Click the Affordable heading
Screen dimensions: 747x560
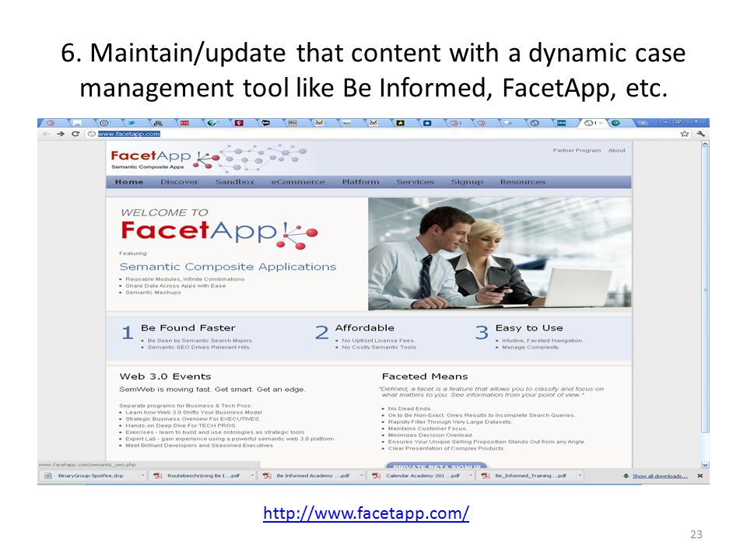point(364,327)
